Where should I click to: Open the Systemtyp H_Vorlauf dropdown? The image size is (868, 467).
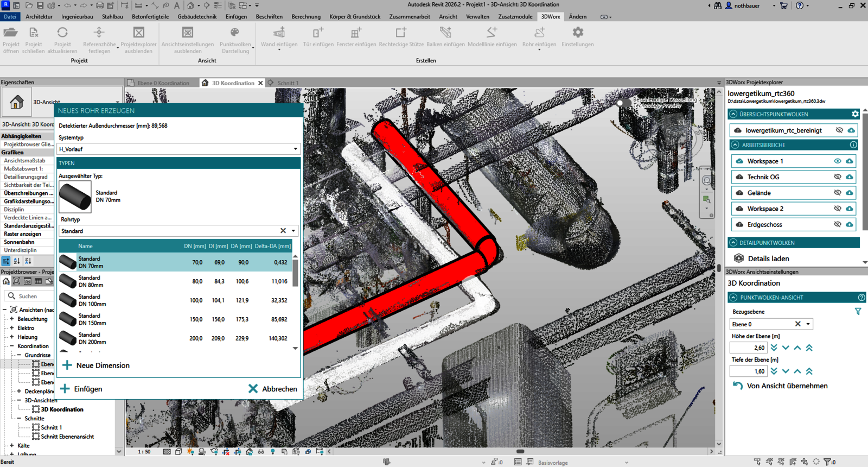295,149
